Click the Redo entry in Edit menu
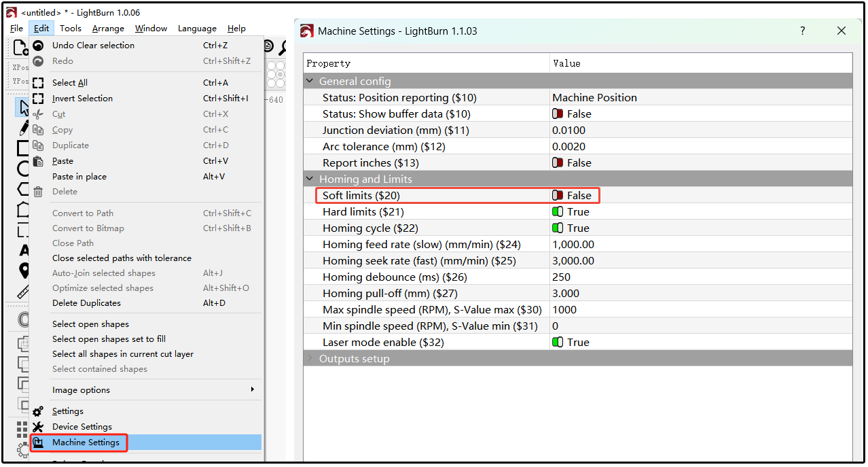 (x=145, y=61)
